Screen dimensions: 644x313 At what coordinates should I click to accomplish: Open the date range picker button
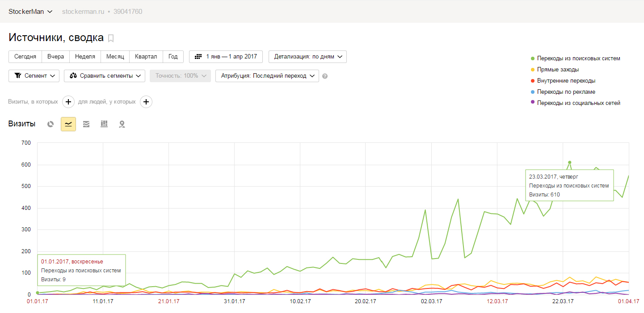(226, 57)
